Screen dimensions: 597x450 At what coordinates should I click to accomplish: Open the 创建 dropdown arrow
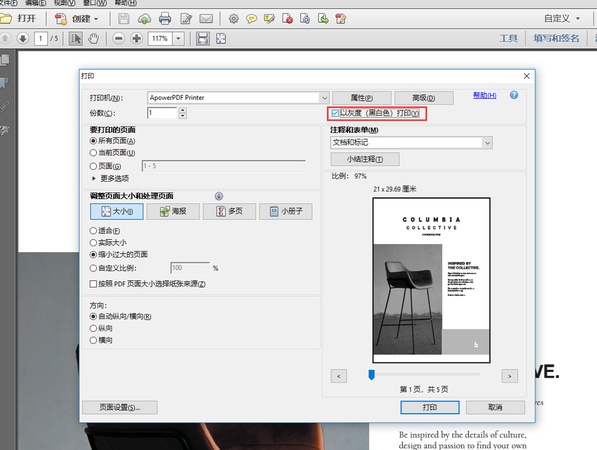(96, 19)
